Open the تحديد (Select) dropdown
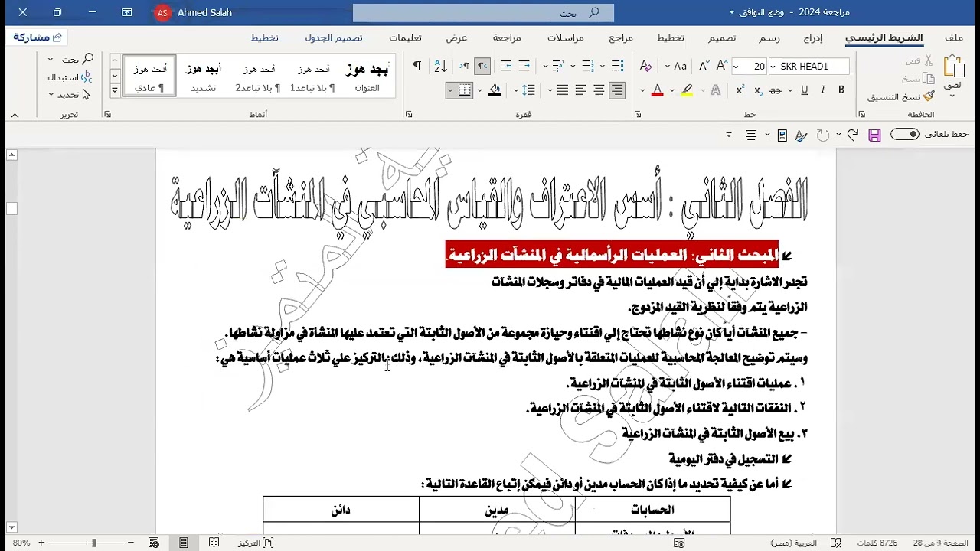The width and height of the screenshot is (980, 551). point(69,95)
